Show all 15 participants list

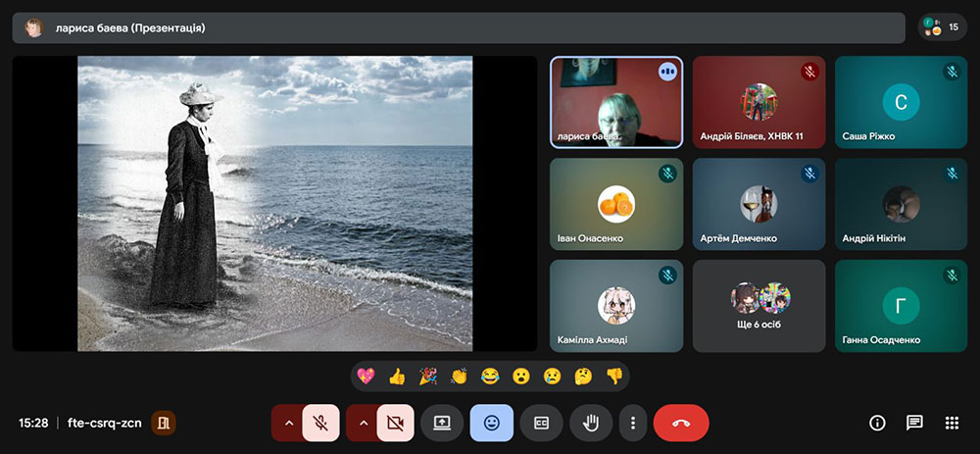(x=942, y=27)
